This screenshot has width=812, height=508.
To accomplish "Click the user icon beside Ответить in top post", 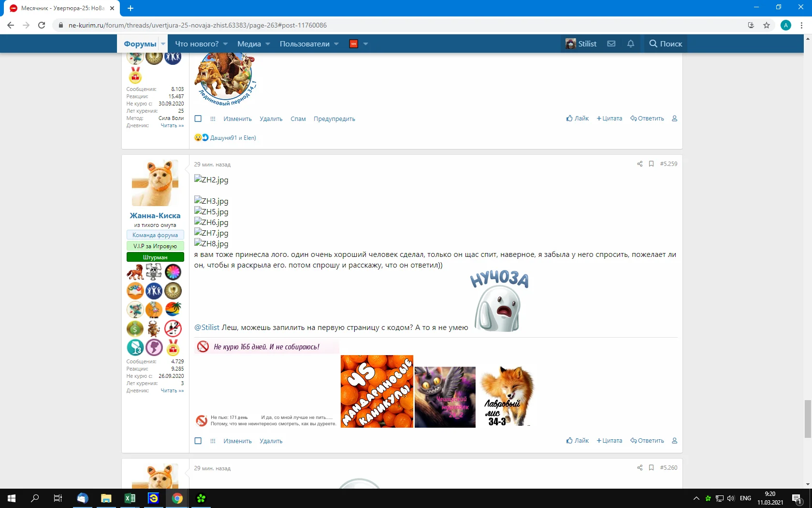I will (x=675, y=119).
